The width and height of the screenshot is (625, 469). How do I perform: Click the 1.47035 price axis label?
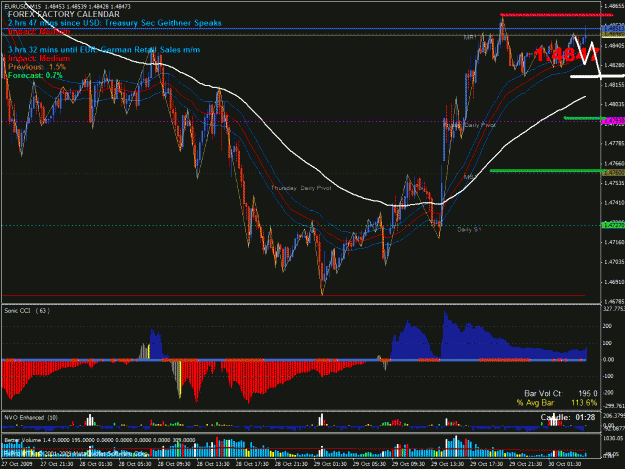(x=614, y=262)
